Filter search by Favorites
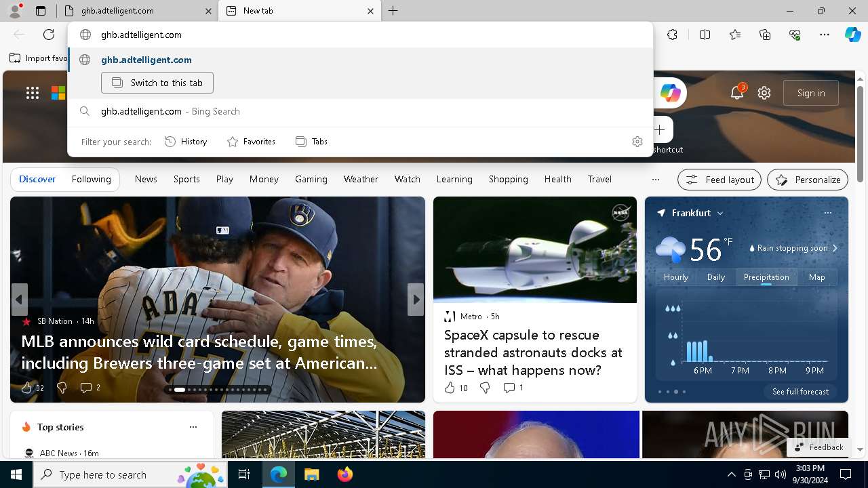Image resolution: width=868 pixels, height=488 pixels. (251, 142)
